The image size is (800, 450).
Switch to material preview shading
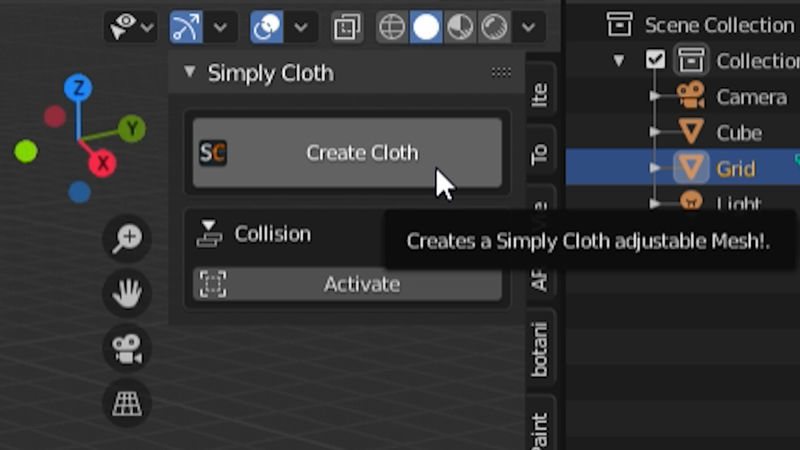point(460,27)
